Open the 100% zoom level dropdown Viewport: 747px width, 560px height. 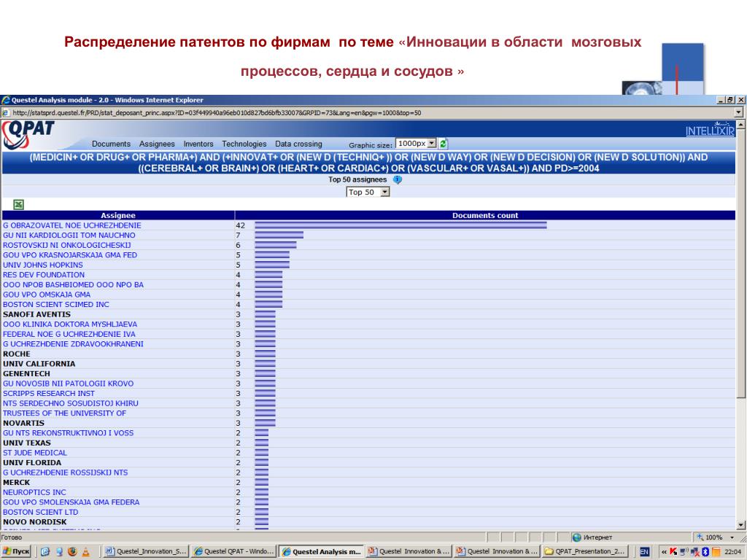[x=732, y=537]
